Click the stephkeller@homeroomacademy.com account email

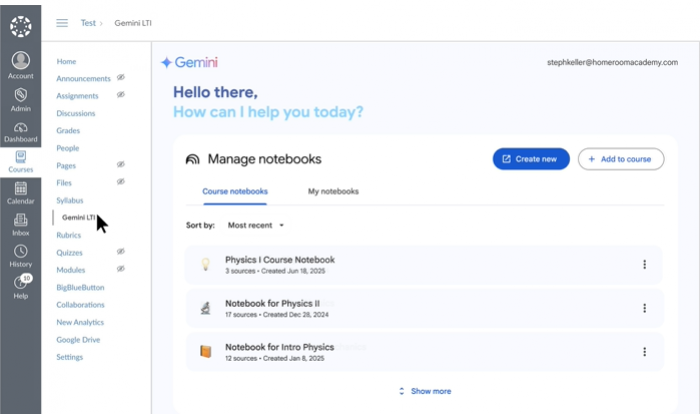[x=612, y=63]
